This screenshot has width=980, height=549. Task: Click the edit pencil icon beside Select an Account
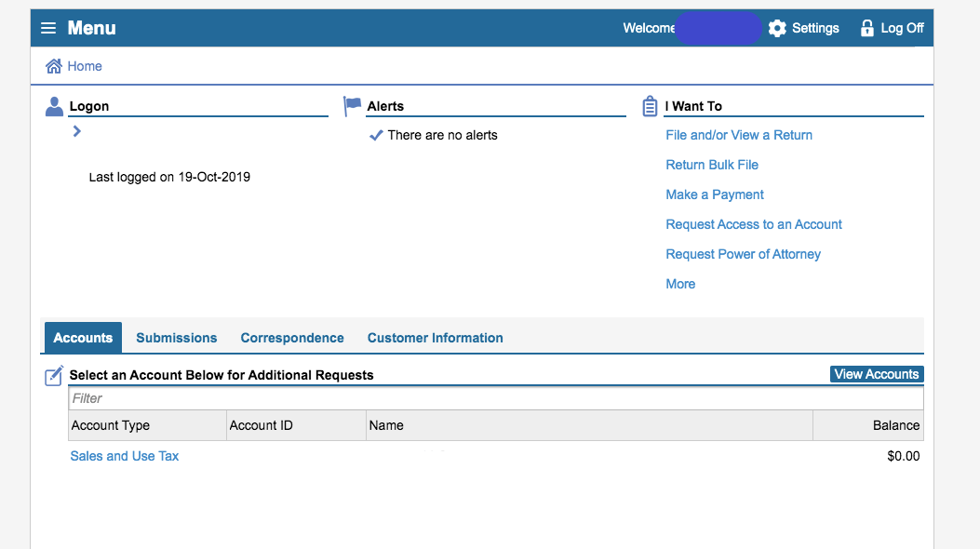[x=54, y=375]
